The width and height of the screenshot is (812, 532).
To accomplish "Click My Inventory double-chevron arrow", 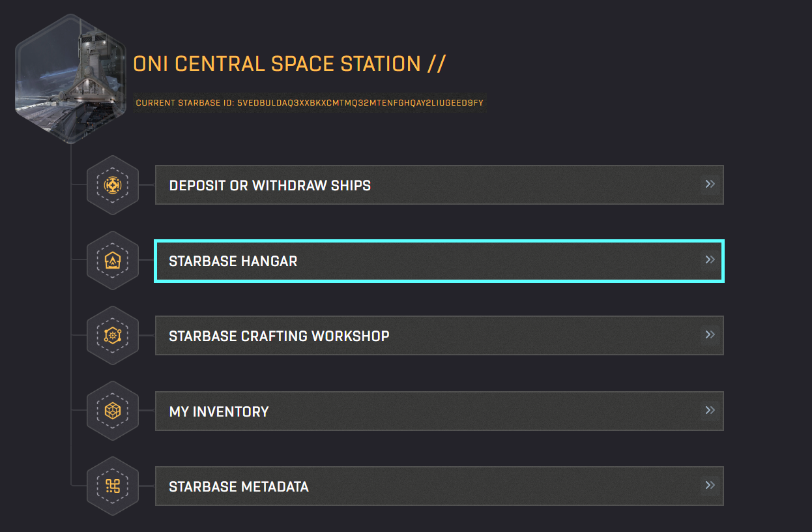I will coord(710,411).
